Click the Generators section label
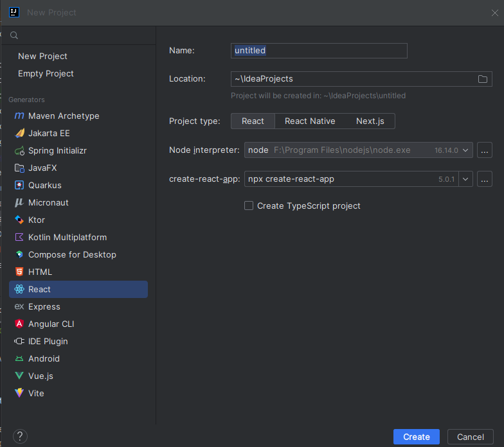Screen dimensions: 504x447 (x=27, y=100)
